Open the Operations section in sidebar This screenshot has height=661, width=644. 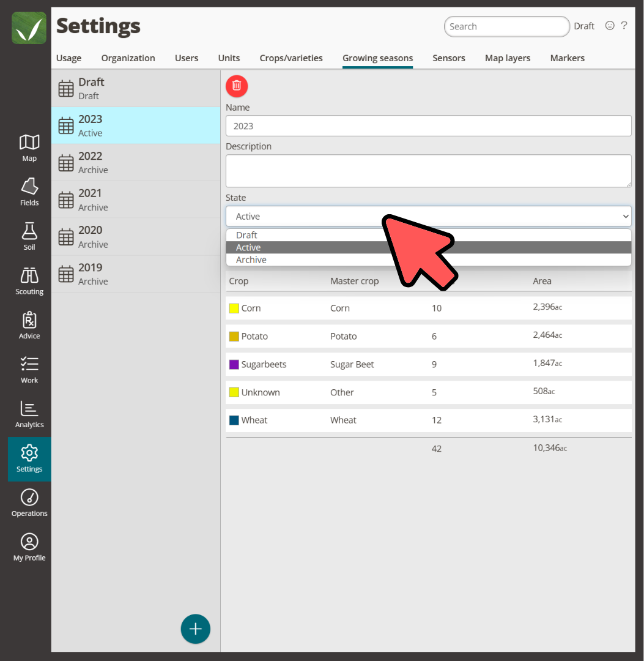tap(29, 503)
